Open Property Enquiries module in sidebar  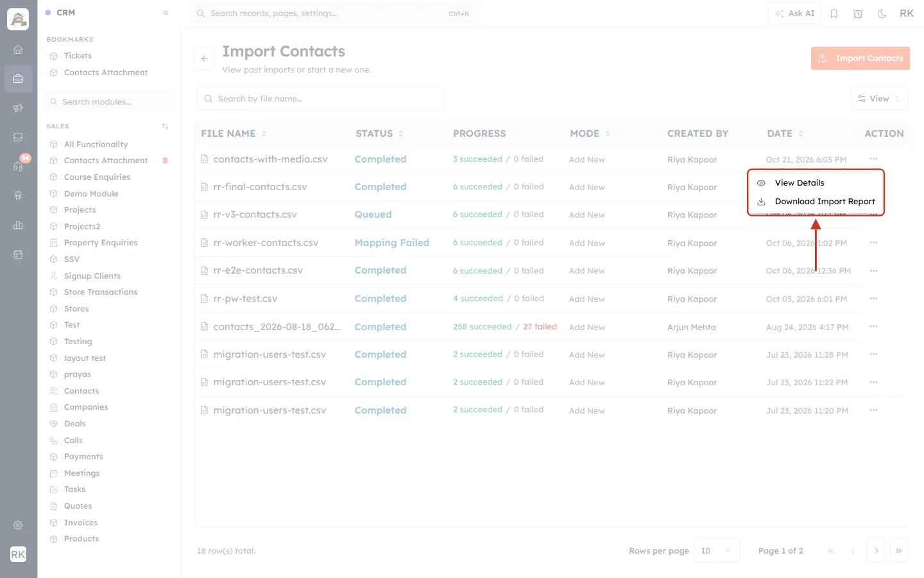(101, 243)
